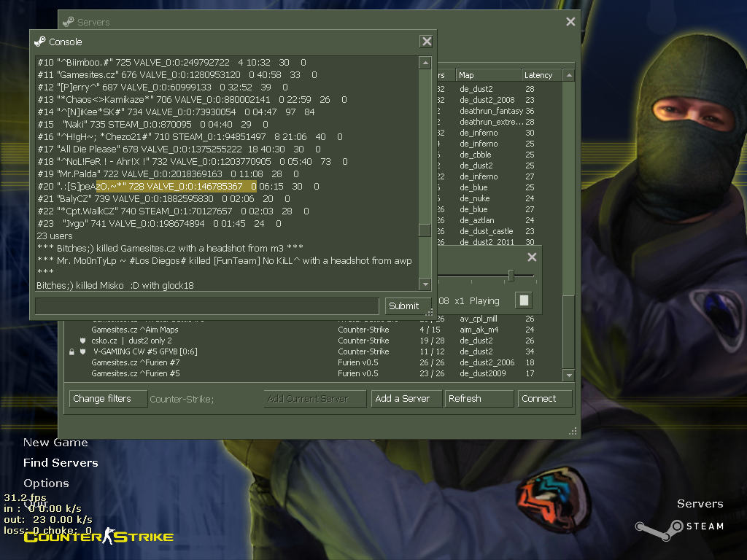The image size is (747, 560).
Task: Click the de_dust2_2008 map entry
Action: [487, 100]
